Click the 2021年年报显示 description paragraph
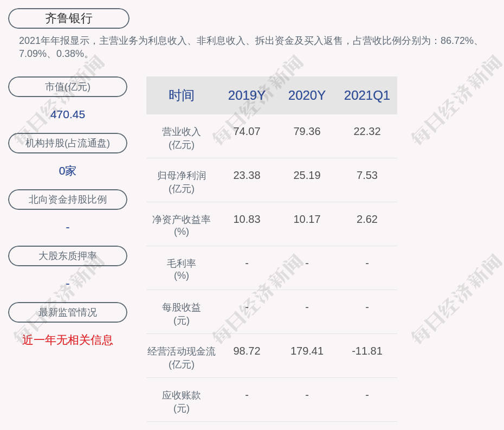Viewport: 504px width, 430px height. (249, 47)
